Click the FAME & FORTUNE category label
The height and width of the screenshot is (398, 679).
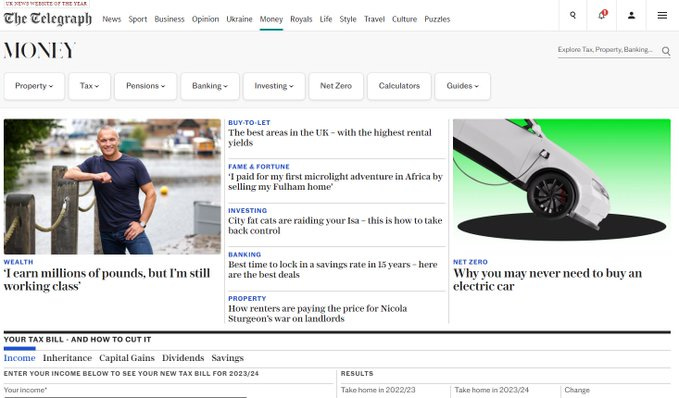pyautogui.click(x=259, y=167)
